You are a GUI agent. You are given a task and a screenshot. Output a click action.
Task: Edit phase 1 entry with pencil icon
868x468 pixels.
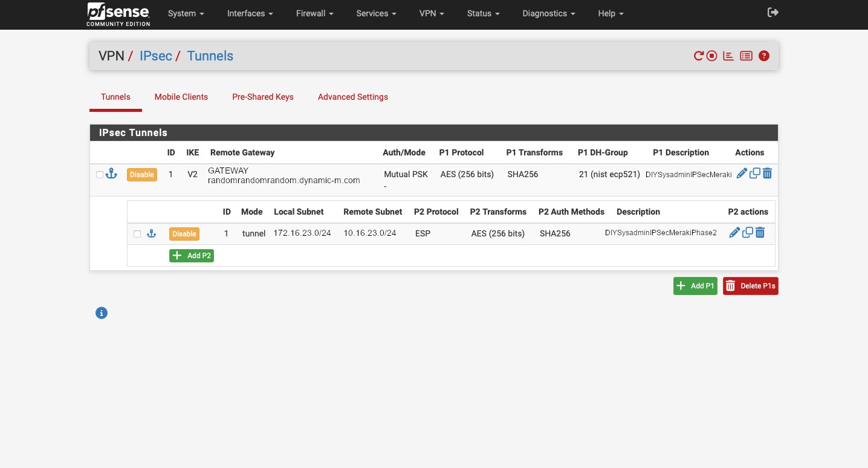pyautogui.click(x=742, y=174)
